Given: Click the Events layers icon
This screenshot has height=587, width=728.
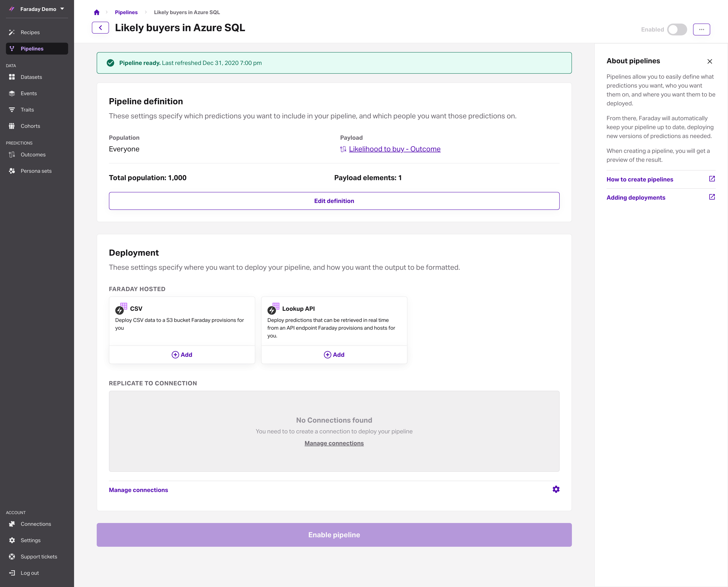Looking at the screenshot, I should (x=12, y=93).
